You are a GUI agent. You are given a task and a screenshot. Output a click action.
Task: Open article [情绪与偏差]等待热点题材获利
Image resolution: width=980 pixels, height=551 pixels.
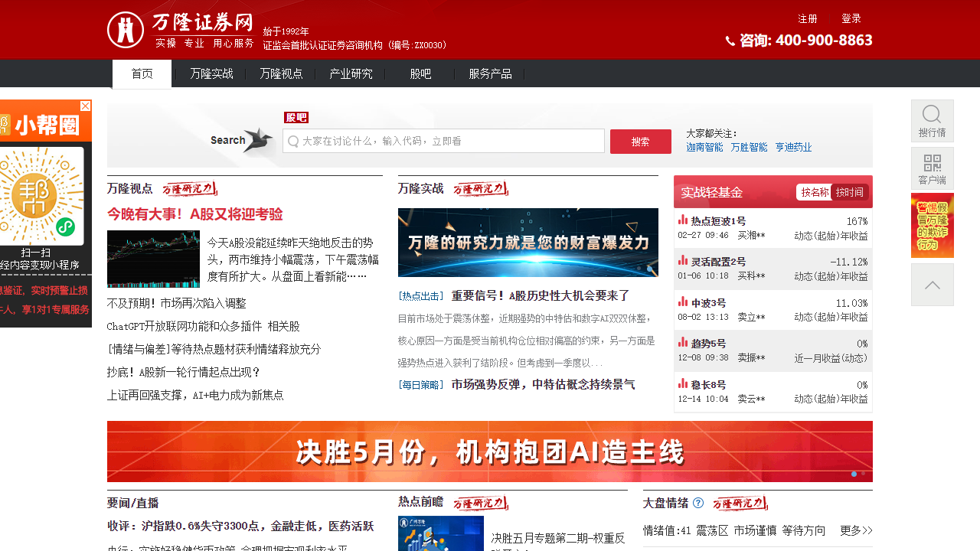click(x=214, y=349)
